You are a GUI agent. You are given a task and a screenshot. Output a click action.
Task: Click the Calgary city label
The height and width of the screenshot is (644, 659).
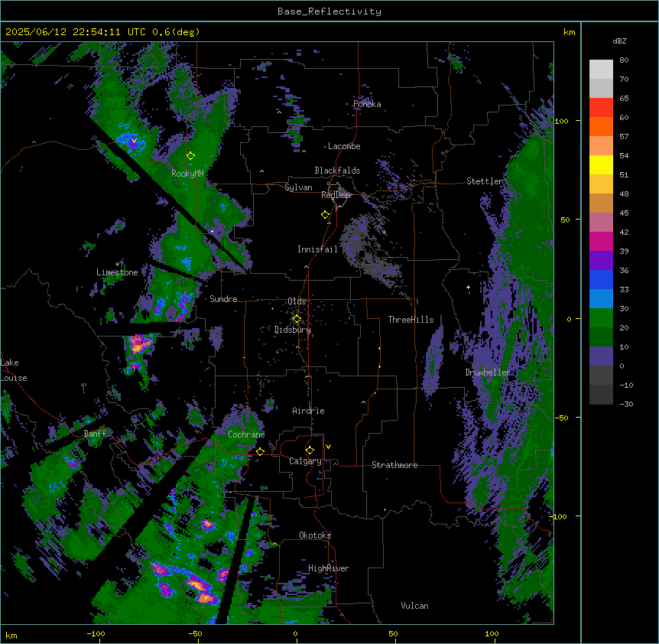305,461
